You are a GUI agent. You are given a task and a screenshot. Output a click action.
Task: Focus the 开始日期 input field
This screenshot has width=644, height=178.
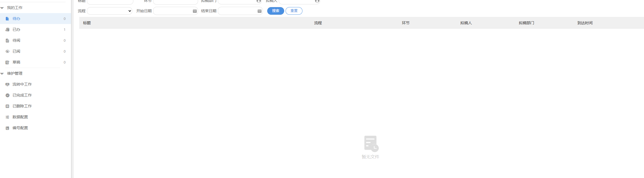tap(175, 11)
